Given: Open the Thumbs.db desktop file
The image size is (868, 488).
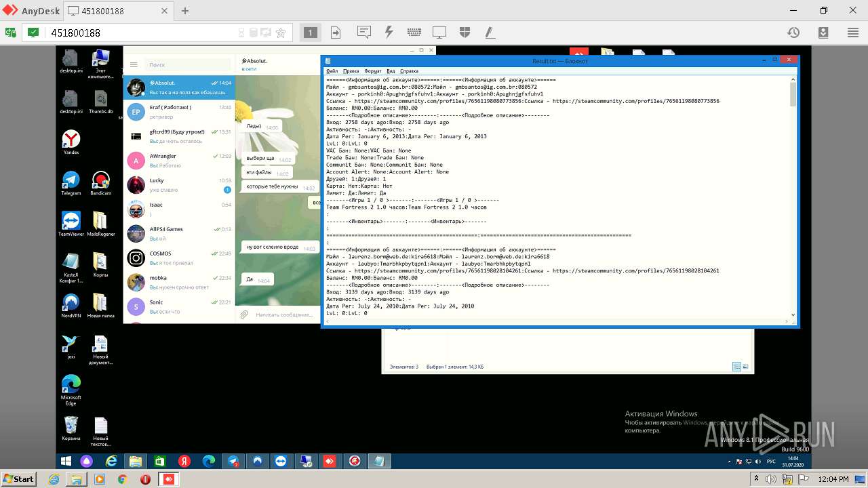Looking at the screenshot, I should 101,102.
